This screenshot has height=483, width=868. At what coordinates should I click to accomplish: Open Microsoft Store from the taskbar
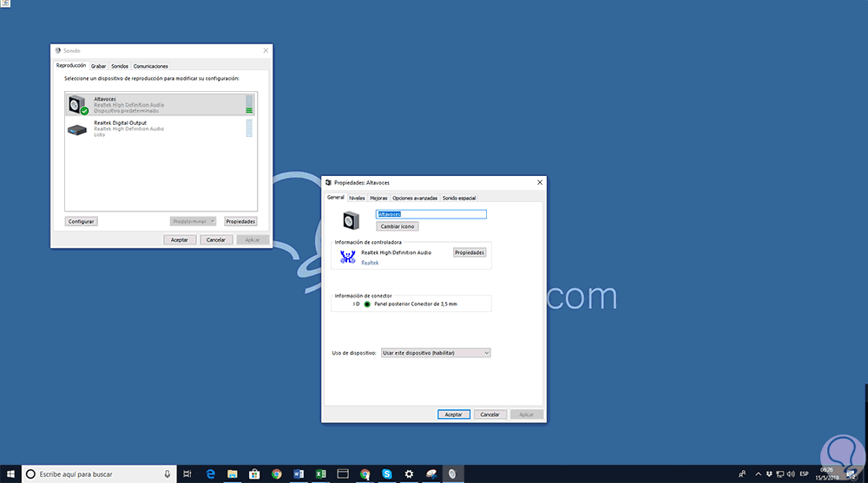[x=254, y=474]
